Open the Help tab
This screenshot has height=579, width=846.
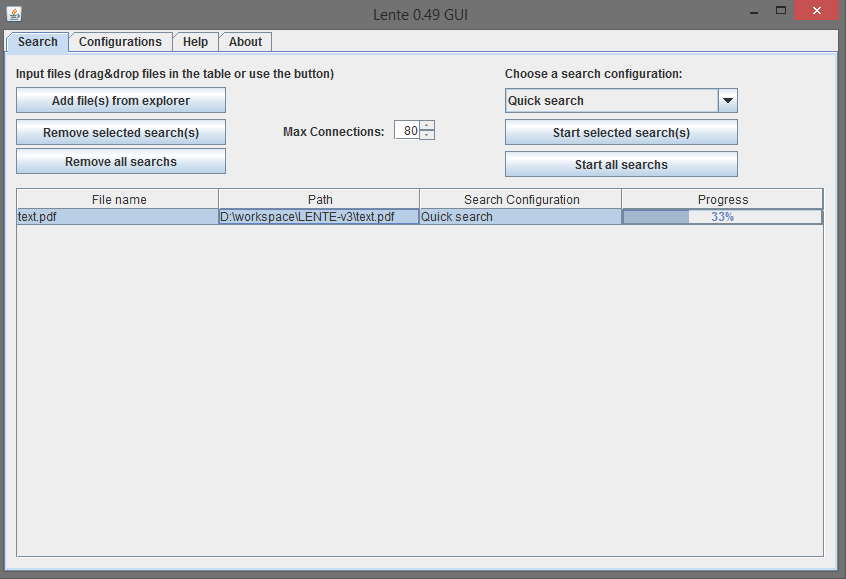tap(195, 42)
